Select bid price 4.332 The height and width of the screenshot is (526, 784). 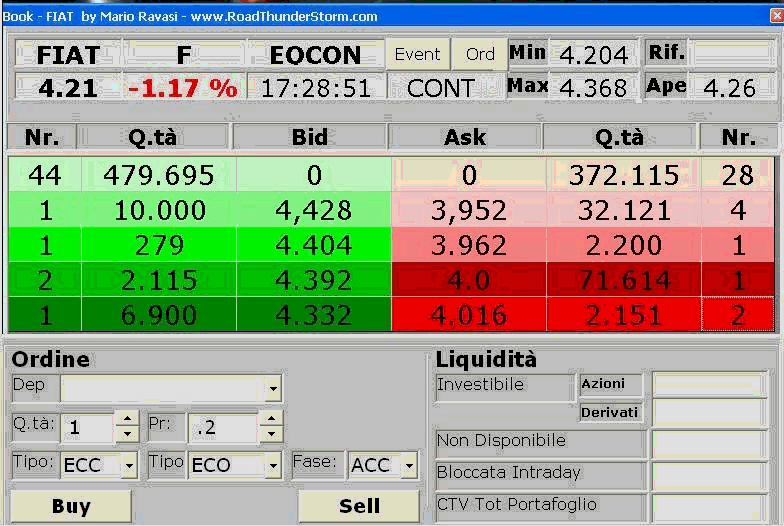click(314, 315)
